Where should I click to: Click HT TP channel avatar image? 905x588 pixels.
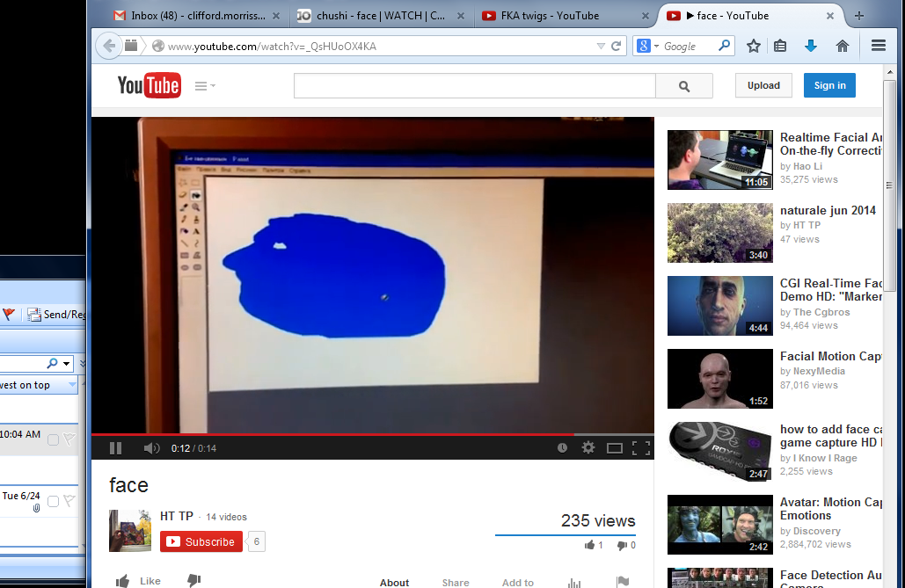(x=130, y=531)
